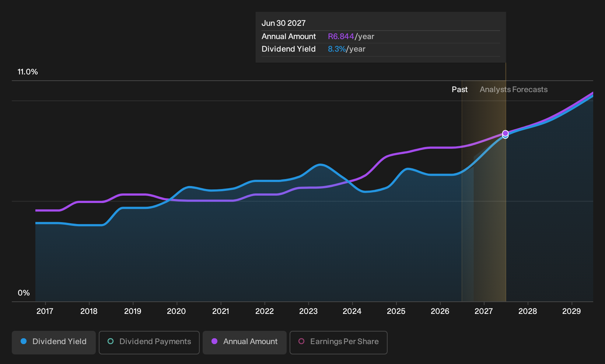
Task: Click the purple Annual Amount data point marker
Action: (x=506, y=133)
